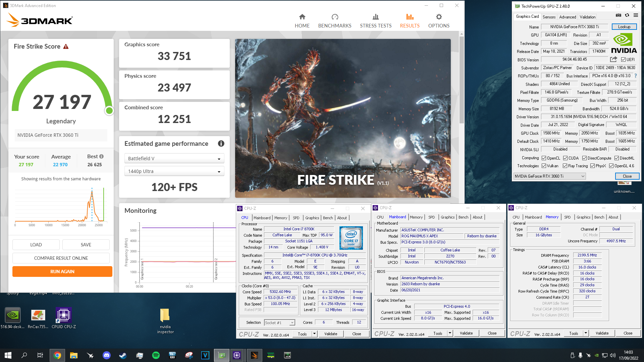Open the nvidia inspector desktop folder
The image size is (644, 362).
tap(165, 321)
